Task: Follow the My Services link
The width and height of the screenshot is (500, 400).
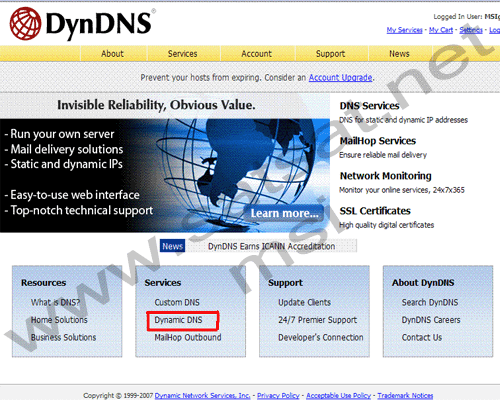Action: [x=404, y=30]
